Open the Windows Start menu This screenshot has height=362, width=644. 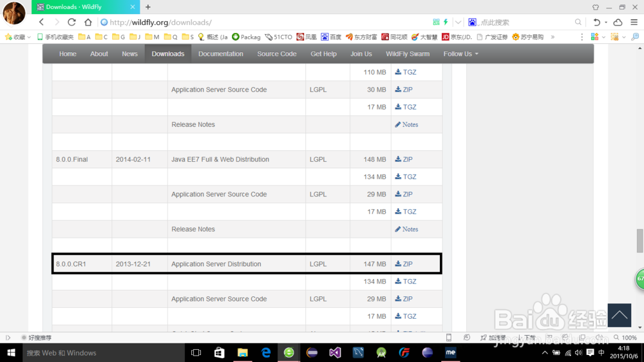coord(11,352)
